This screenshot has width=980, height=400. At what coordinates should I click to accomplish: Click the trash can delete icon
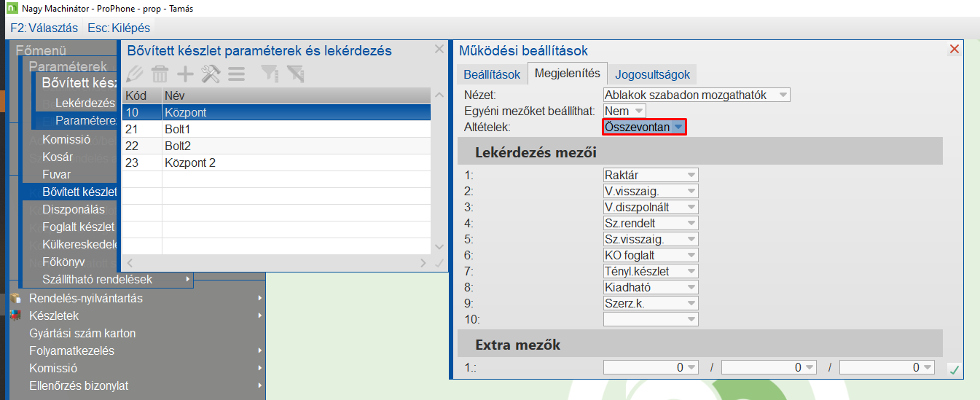click(160, 74)
